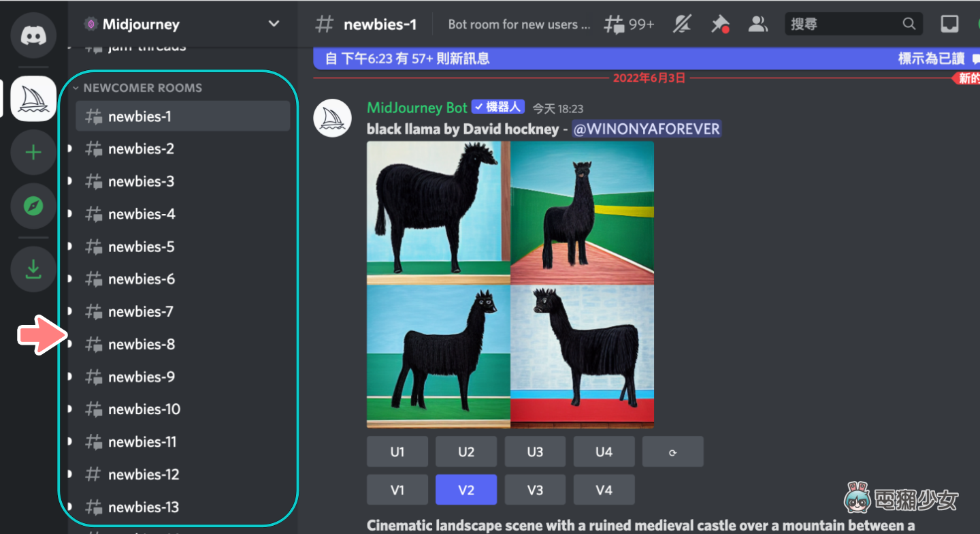Open the inbox icon in the header
The image size is (980, 534).
[949, 25]
